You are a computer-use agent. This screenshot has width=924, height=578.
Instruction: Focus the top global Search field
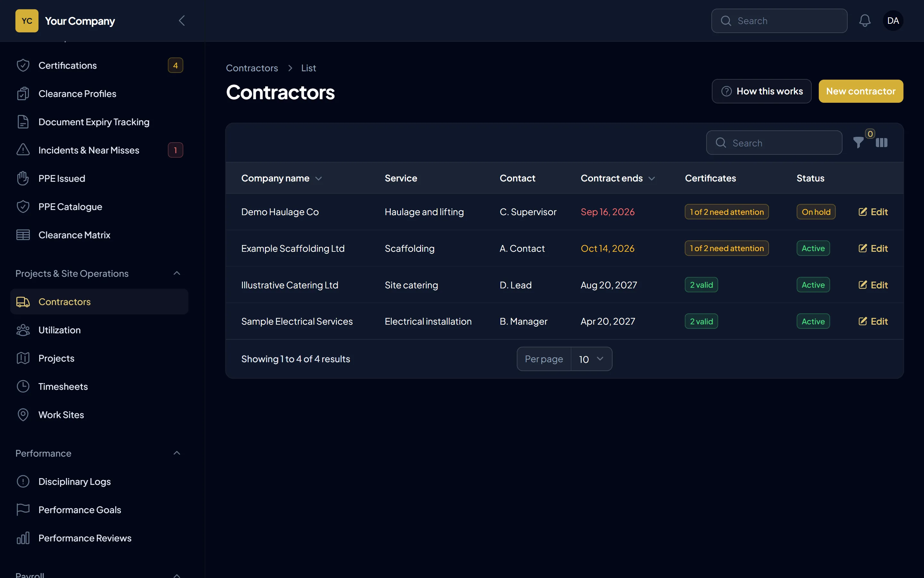click(x=779, y=21)
